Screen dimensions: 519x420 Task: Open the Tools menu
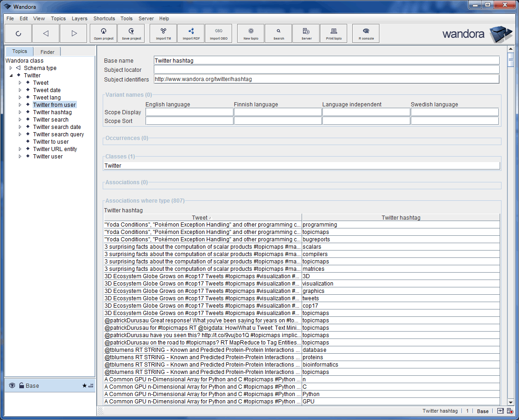click(126, 18)
